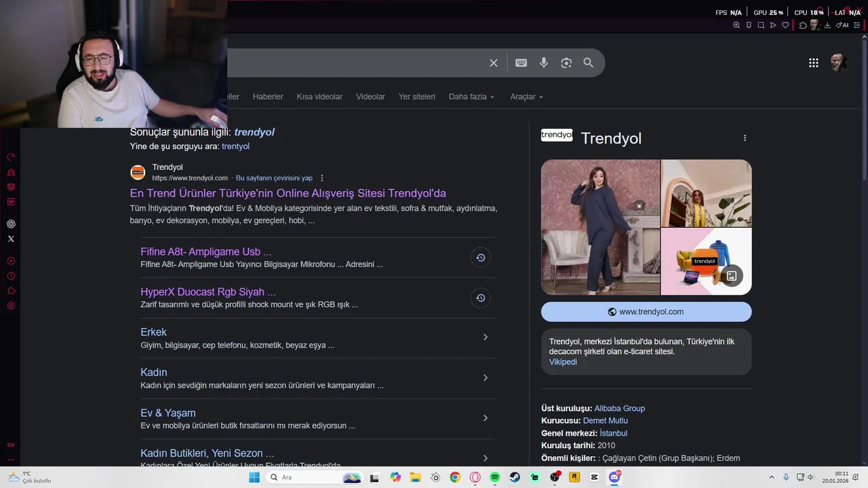Search instead for 'trentyol' link

(235, 146)
